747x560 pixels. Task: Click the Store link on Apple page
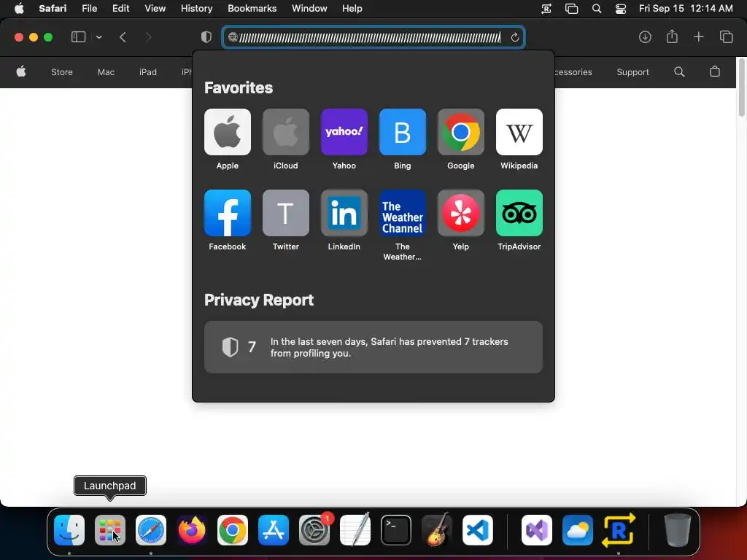tap(62, 72)
